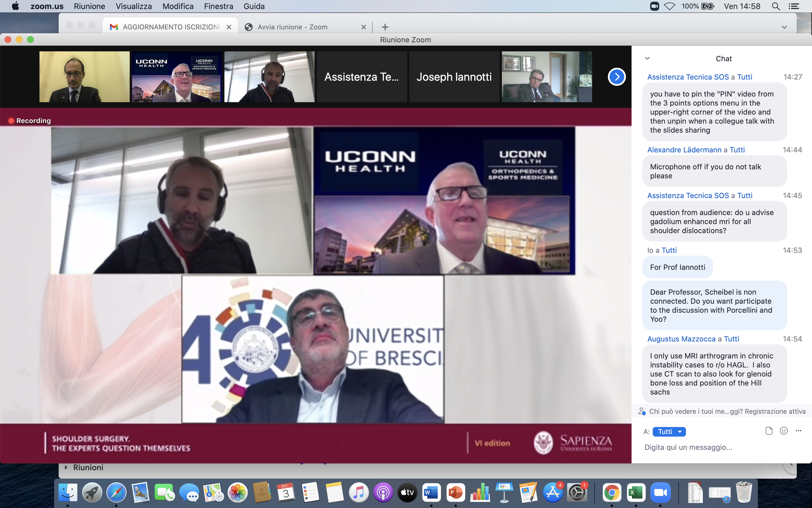Select thumbnail of man seated on sofa

tap(547, 77)
